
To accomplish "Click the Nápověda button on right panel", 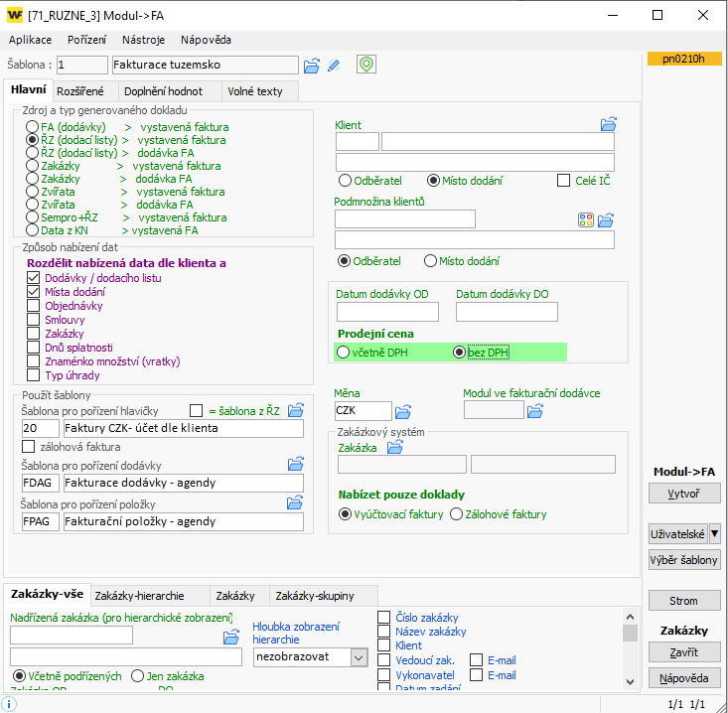I will coord(684,678).
